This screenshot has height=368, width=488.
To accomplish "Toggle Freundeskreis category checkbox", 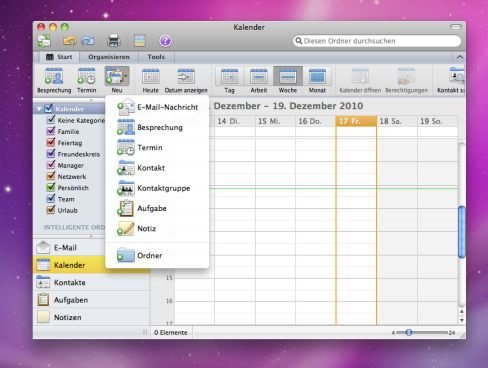I will coord(51,153).
